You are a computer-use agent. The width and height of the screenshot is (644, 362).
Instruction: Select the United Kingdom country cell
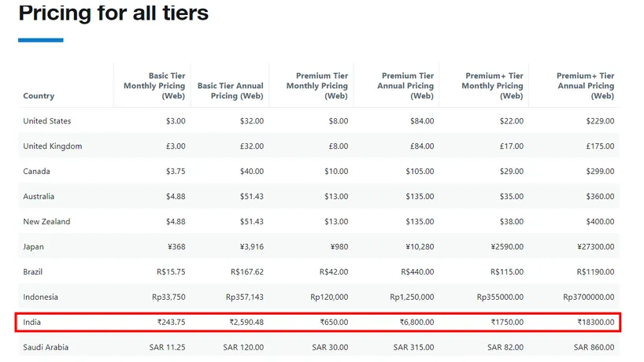(x=53, y=146)
